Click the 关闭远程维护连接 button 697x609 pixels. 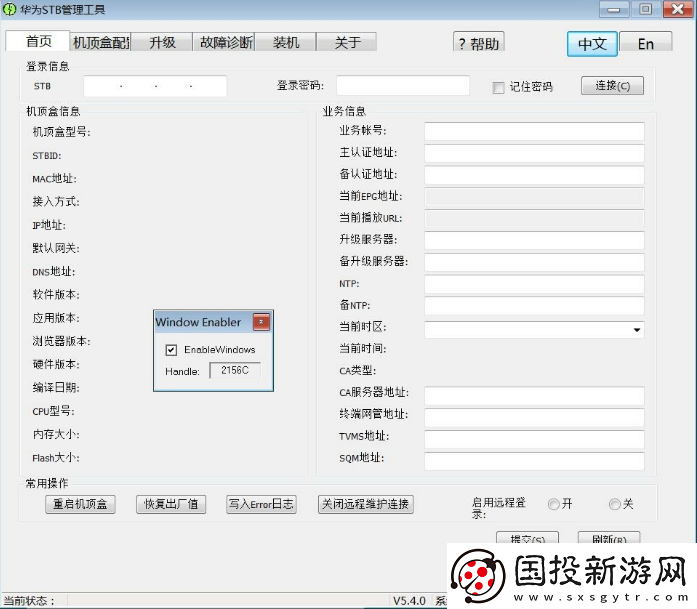tap(365, 504)
